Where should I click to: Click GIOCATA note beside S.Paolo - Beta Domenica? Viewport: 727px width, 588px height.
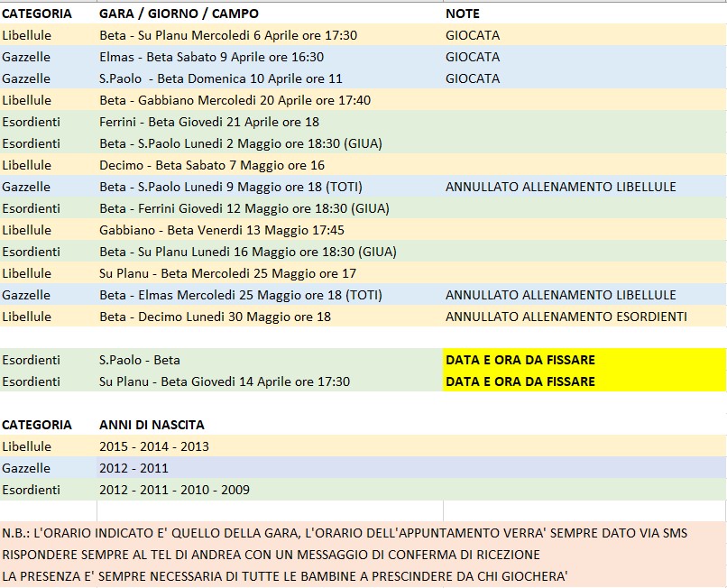[x=473, y=78]
